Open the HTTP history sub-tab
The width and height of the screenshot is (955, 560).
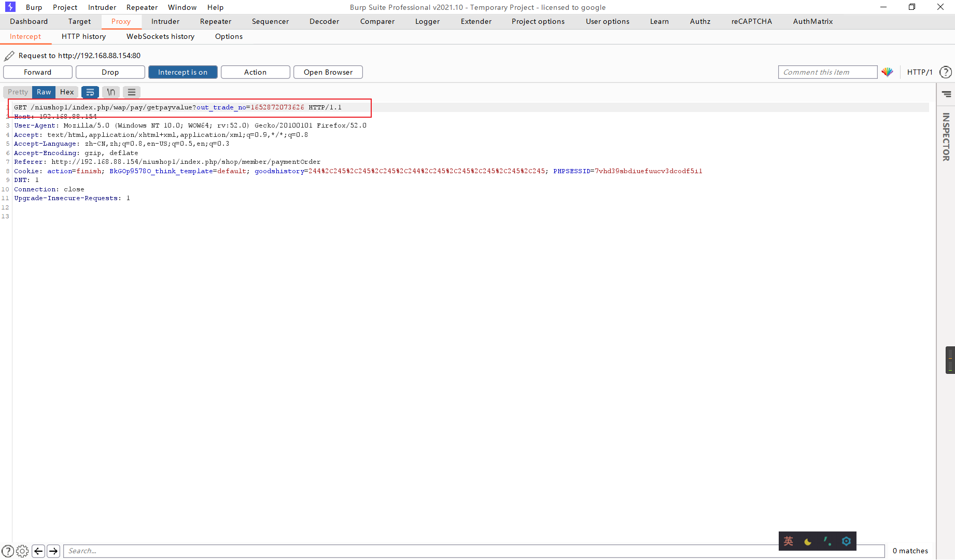tap(84, 36)
